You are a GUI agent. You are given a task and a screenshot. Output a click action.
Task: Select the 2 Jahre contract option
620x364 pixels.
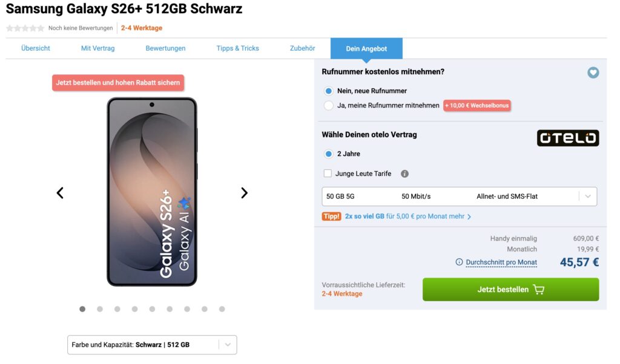[329, 154]
